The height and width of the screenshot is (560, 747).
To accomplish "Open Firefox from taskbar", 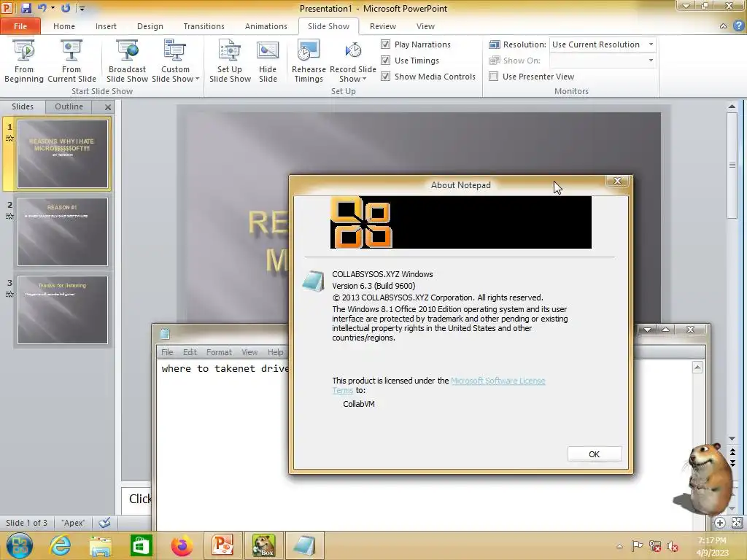I will point(182,545).
